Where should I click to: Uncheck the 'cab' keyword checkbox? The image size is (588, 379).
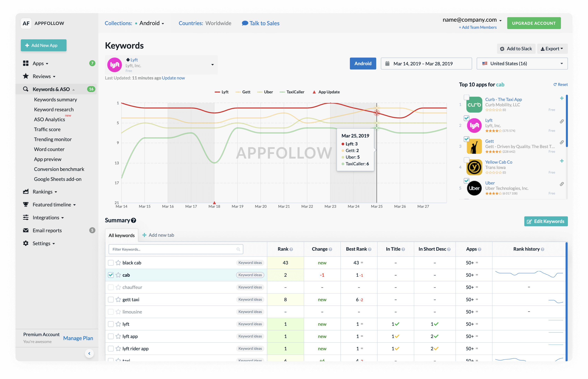coord(111,275)
